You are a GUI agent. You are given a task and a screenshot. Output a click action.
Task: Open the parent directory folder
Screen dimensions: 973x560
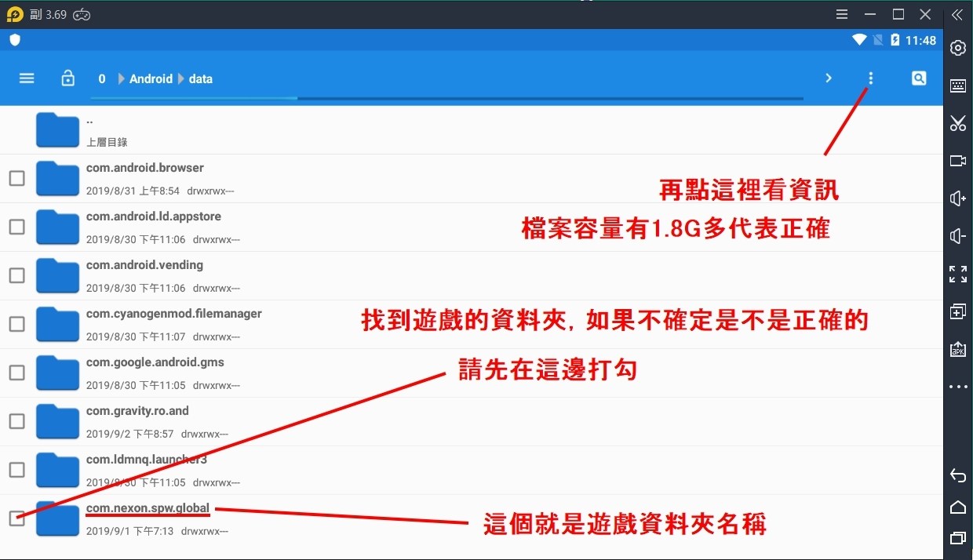pyautogui.click(x=57, y=130)
